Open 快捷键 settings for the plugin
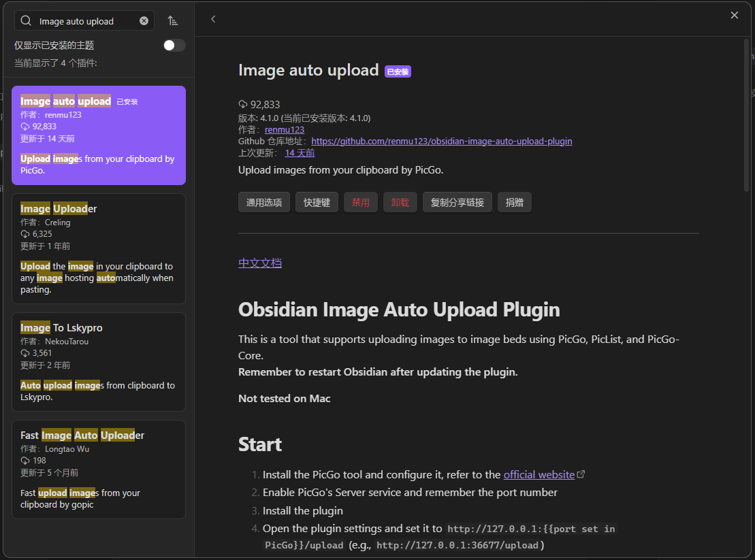 [317, 201]
